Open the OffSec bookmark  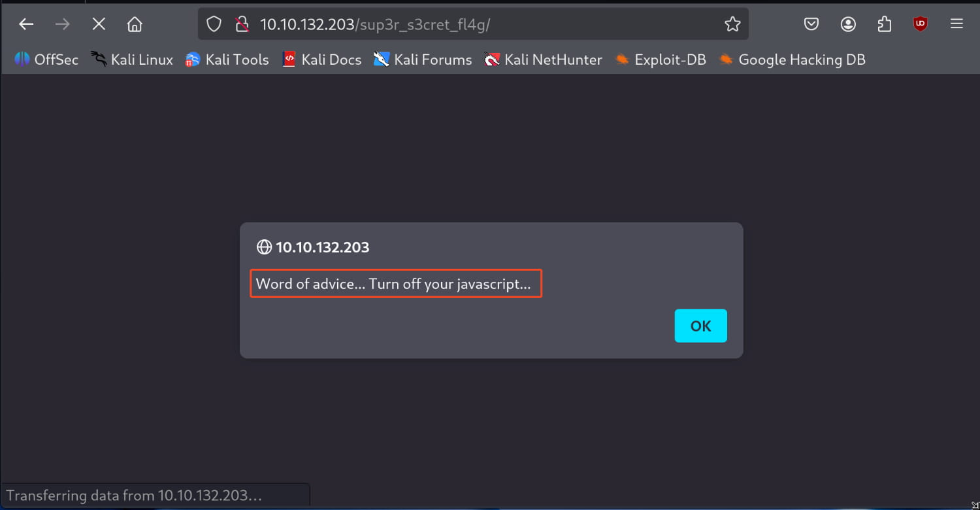coord(46,59)
